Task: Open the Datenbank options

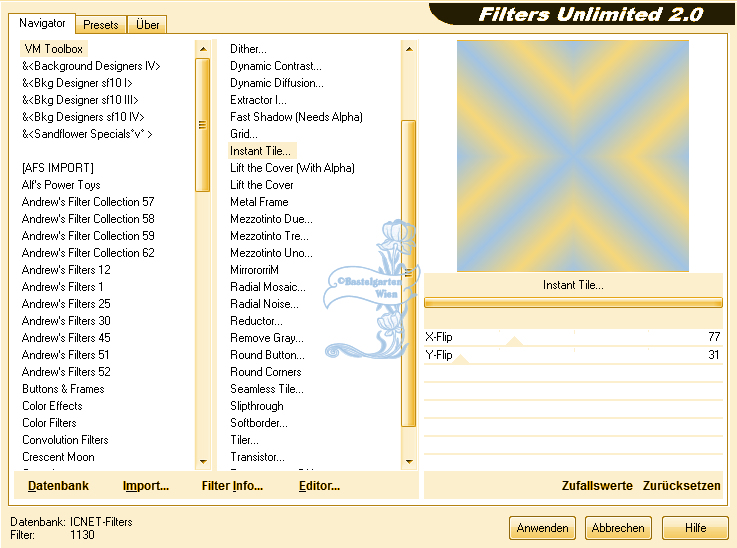Action: pos(58,485)
